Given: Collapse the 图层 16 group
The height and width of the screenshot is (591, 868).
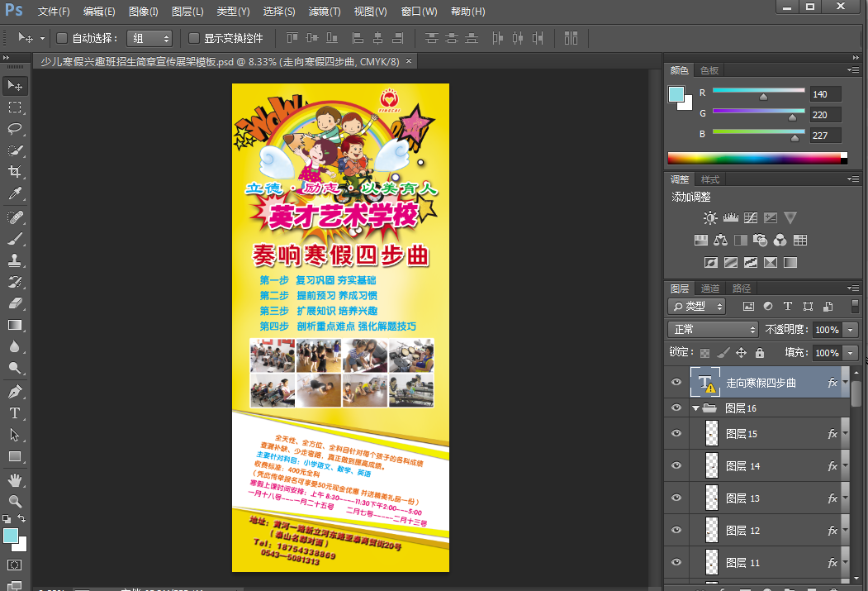Looking at the screenshot, I should [x=696, y=408].
